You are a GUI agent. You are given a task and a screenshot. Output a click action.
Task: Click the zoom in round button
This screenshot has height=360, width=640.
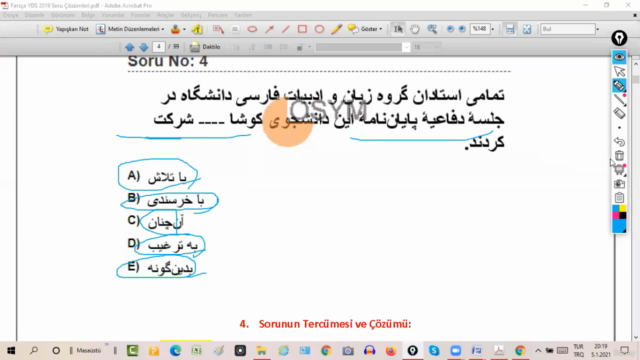click(x=462, y=29)
